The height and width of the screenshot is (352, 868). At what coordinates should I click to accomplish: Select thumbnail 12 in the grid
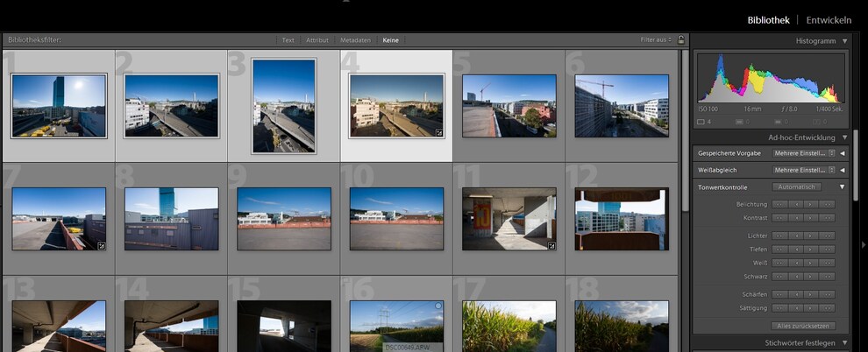pyautogui.click(x=622, y=219)
